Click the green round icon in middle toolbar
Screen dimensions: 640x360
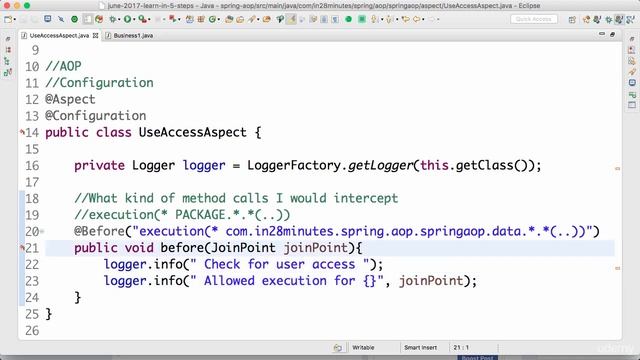[349, 19]
